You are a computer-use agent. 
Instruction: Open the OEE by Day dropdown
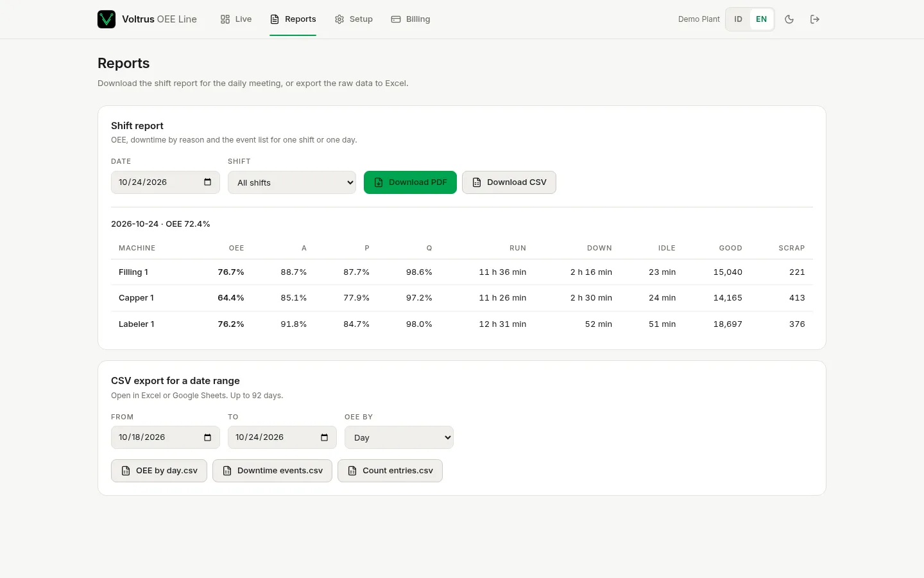tap(399, 437)
